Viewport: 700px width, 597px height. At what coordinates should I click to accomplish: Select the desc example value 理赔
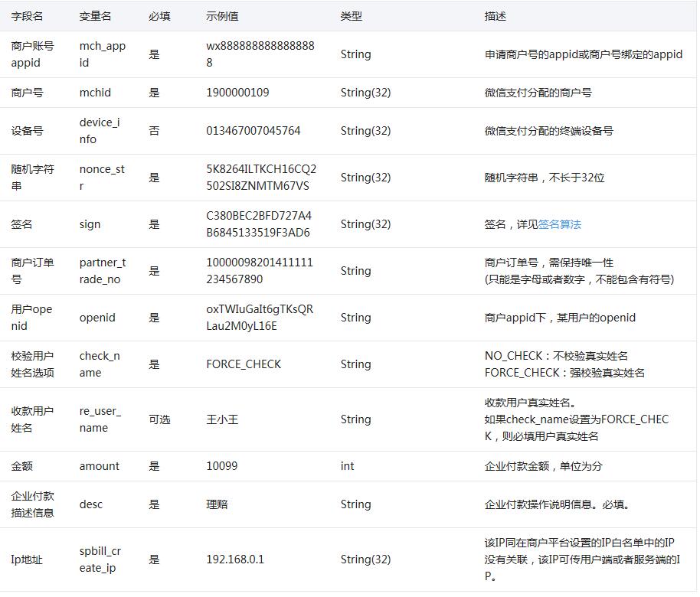coord(217,504)
